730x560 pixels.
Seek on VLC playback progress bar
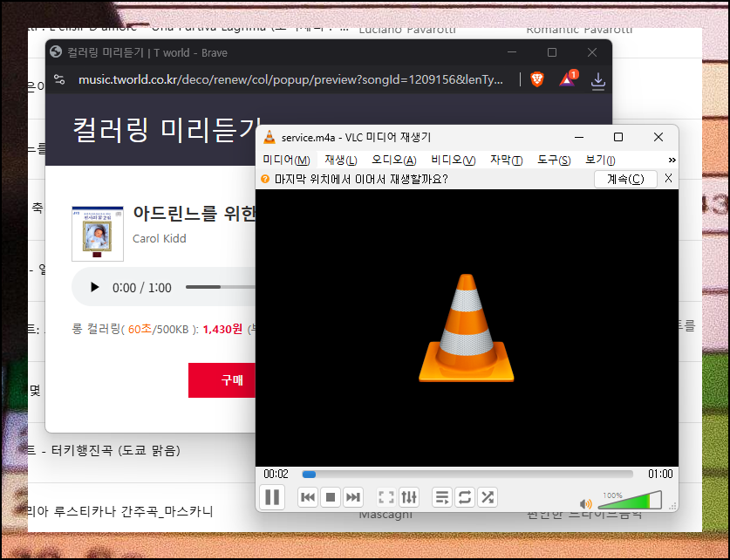(467, 475)
